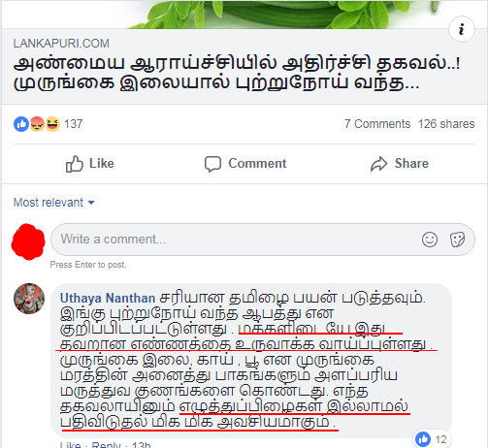Open the Most relevant sort dropdown
The height and width of the screenshot is (448, 488).
click(x=53, y=203)
